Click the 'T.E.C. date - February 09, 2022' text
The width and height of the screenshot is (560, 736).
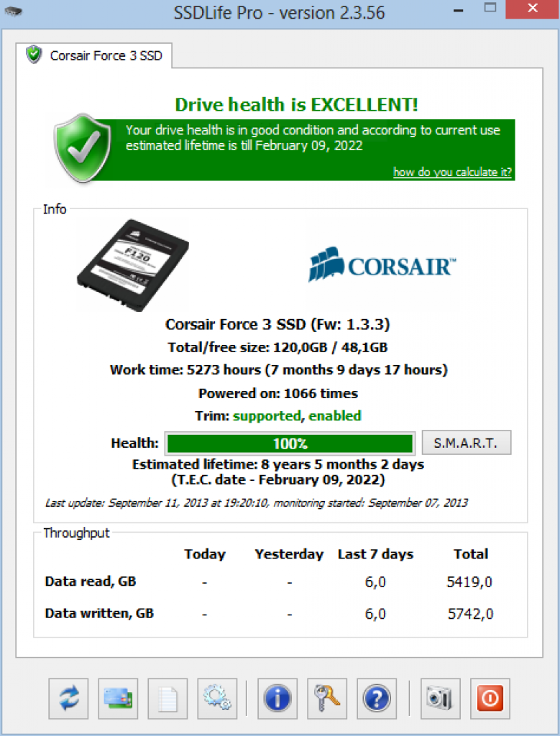point(278,480)
